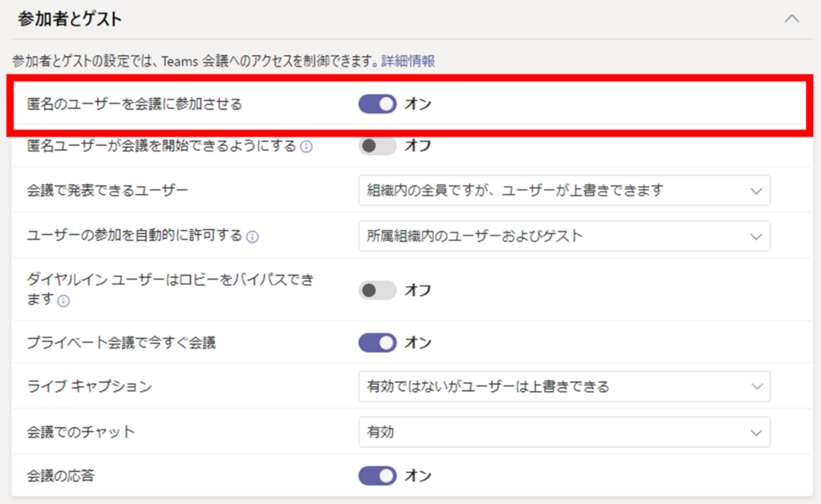Click the 会議で発表できるユーザー row label
821x504 pixels.
[x=107, y=191]
